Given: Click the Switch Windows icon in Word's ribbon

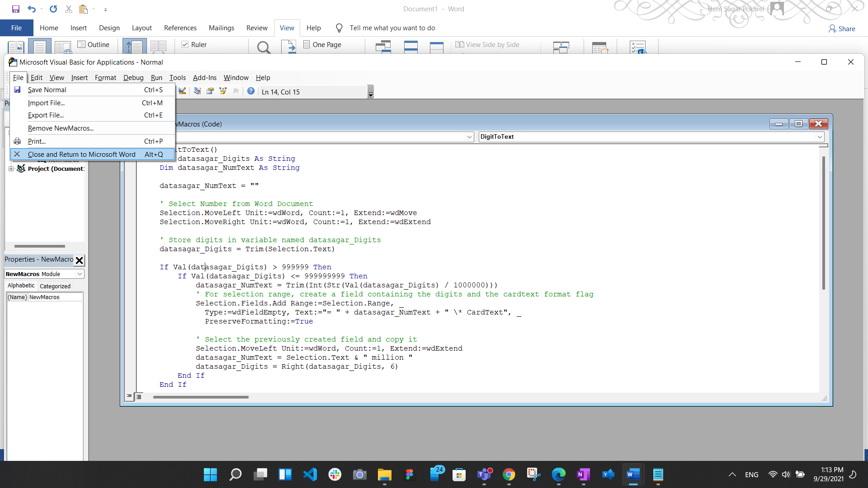Looking at the screenshot, I should [561, 47].
